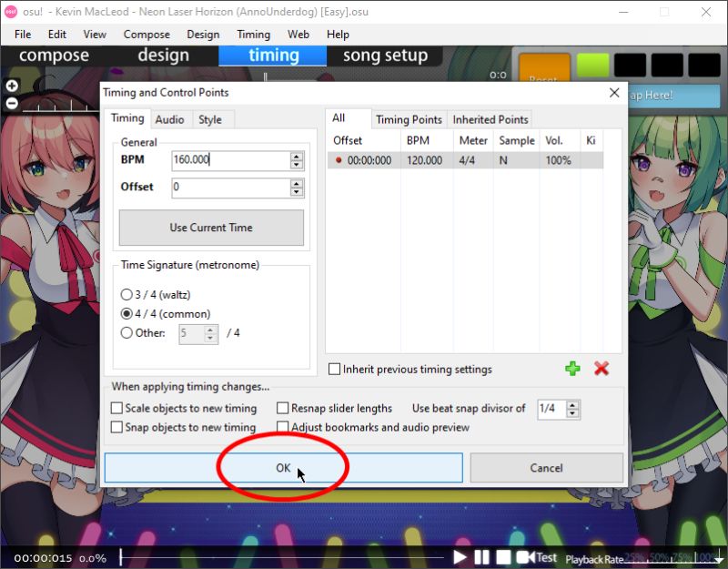Stop the song playback
This screenshot has height=569, width=728.
pyautogui.click(x=502, y=555)
